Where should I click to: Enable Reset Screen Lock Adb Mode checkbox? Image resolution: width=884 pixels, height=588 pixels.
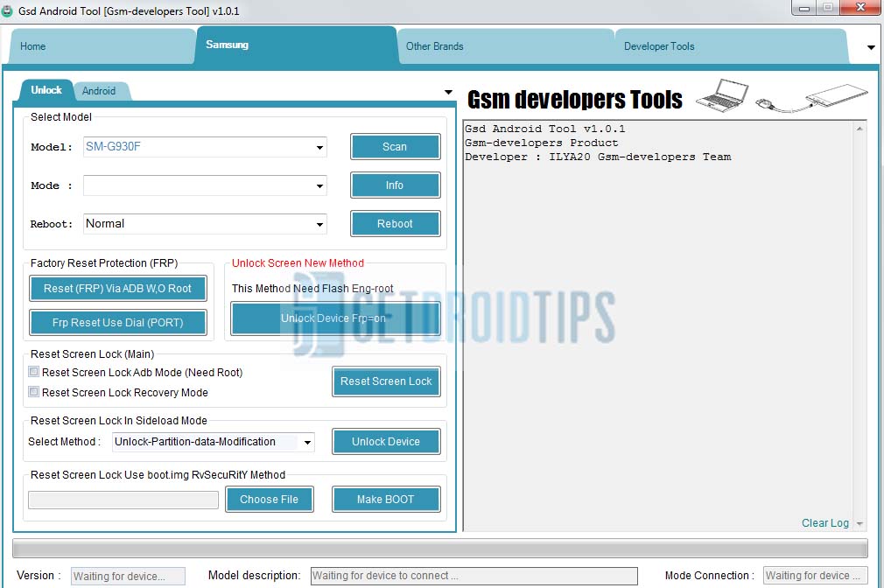point(34,372)
